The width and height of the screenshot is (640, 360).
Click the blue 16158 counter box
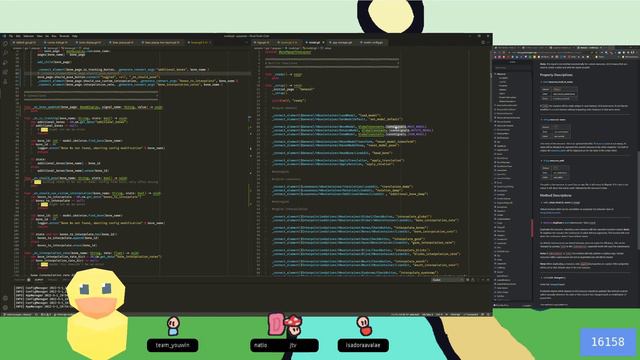pos(608,342)
